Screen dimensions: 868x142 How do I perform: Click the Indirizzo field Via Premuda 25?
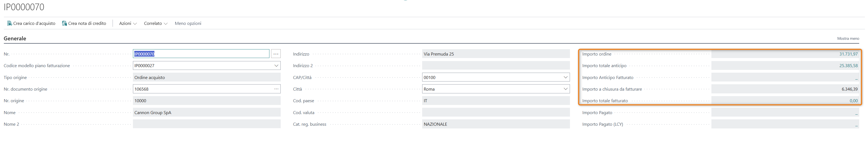(495, 54)
